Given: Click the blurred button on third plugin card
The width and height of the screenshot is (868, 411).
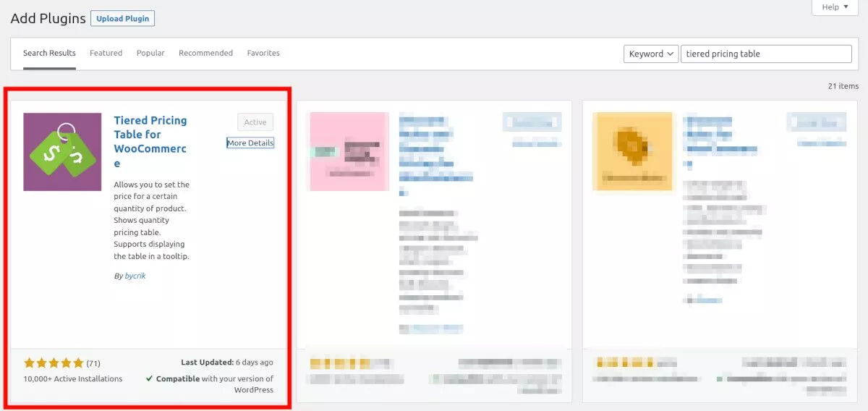Looking at the screenshot, I should click(x=817, y=122).
